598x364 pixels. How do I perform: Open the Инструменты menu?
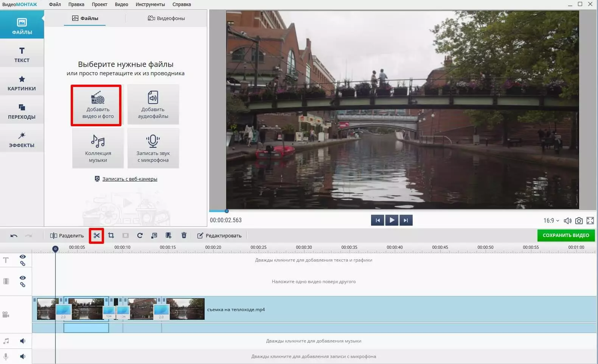pyautogui.click(x=150, y=5)
